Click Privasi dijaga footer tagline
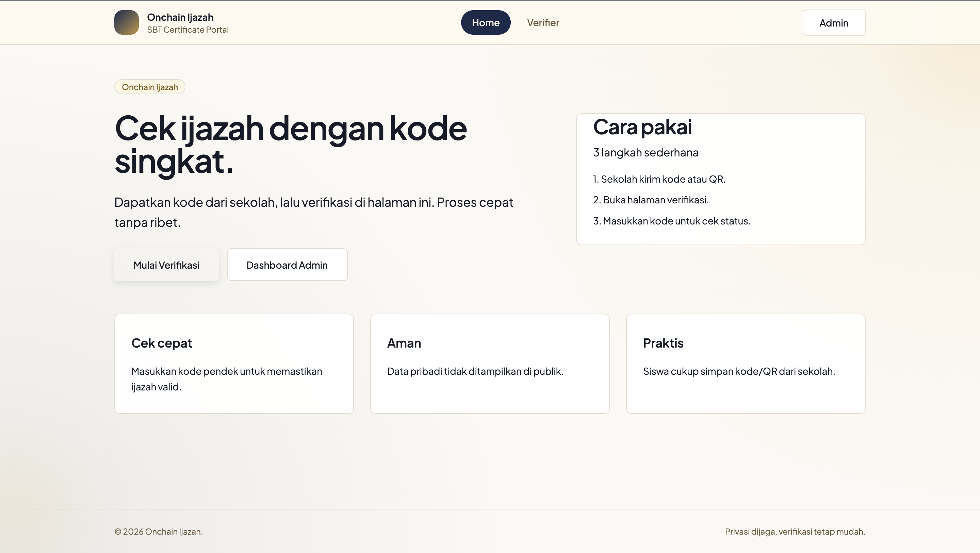 795,532
